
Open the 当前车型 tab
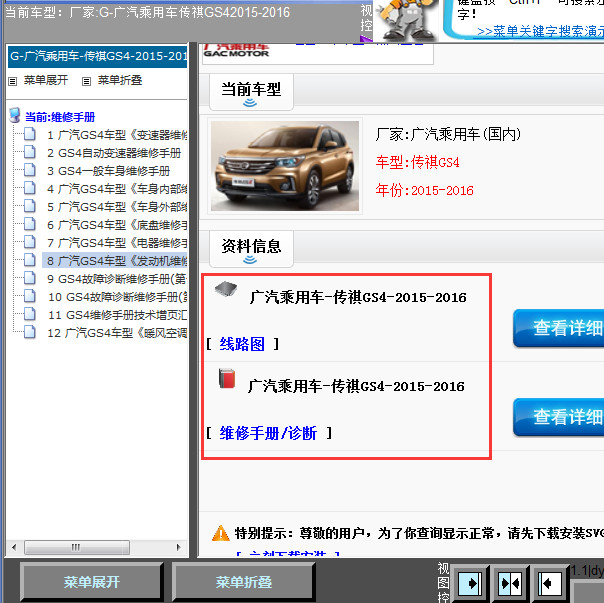[251, 92]
